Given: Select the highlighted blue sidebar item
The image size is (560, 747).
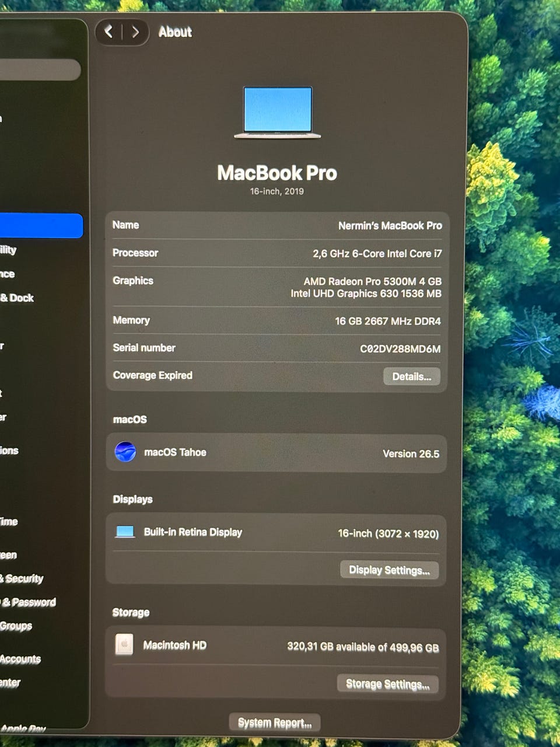Looking at the screenshot, I should 41,226.
